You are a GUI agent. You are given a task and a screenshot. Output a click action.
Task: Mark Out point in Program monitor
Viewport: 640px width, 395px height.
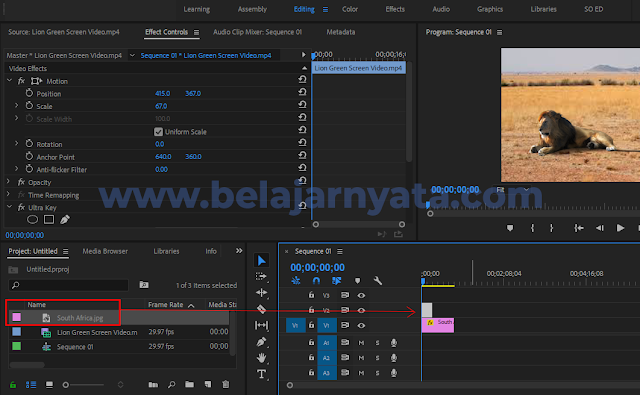(551, 228)
